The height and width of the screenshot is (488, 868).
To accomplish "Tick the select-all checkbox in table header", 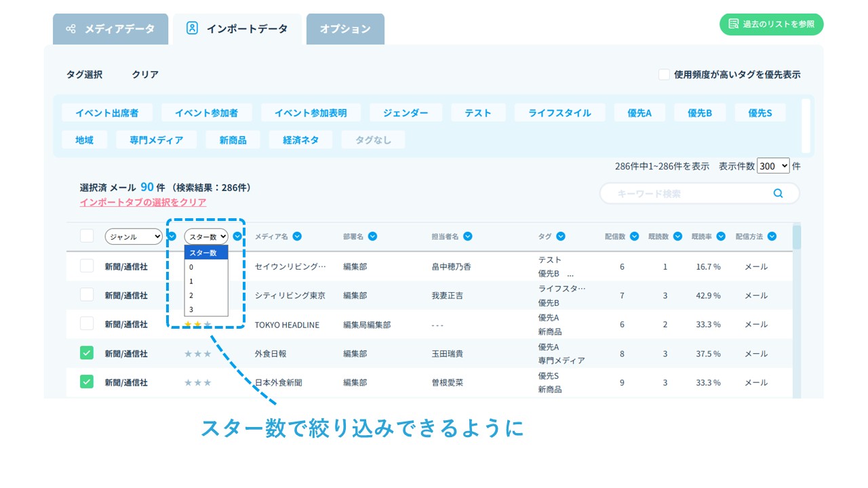I will coord(87,236).
